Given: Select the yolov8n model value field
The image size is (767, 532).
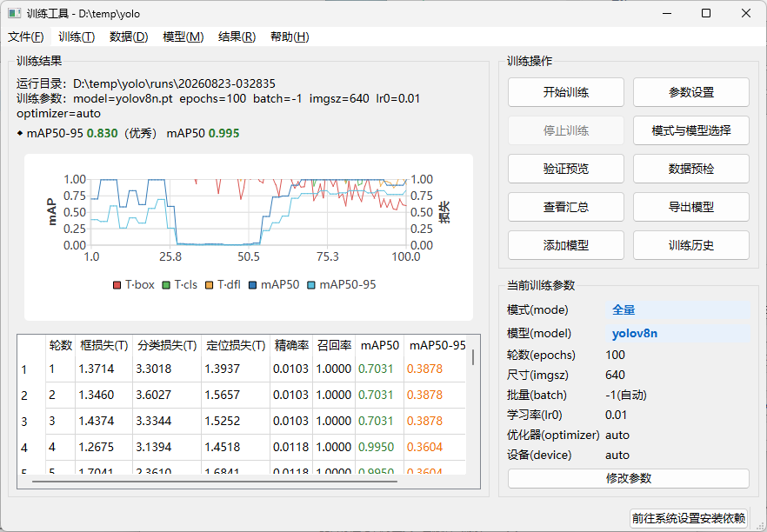Looking at the screenshot, I should (678, 334).
